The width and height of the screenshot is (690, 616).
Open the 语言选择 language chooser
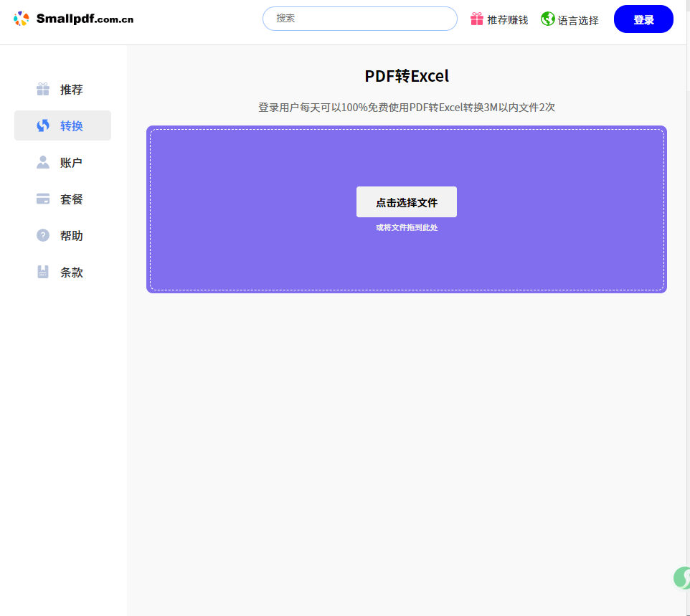pyautogui.click(x=578, y=20)
